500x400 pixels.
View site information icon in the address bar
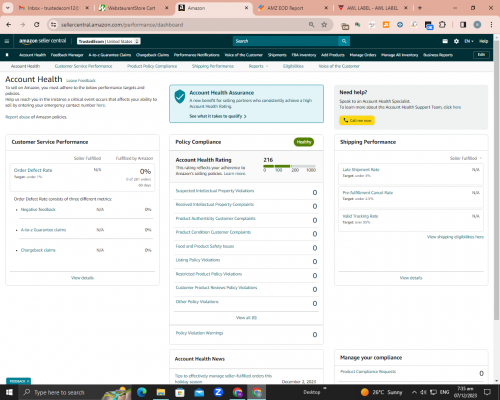tap(53, 25)
